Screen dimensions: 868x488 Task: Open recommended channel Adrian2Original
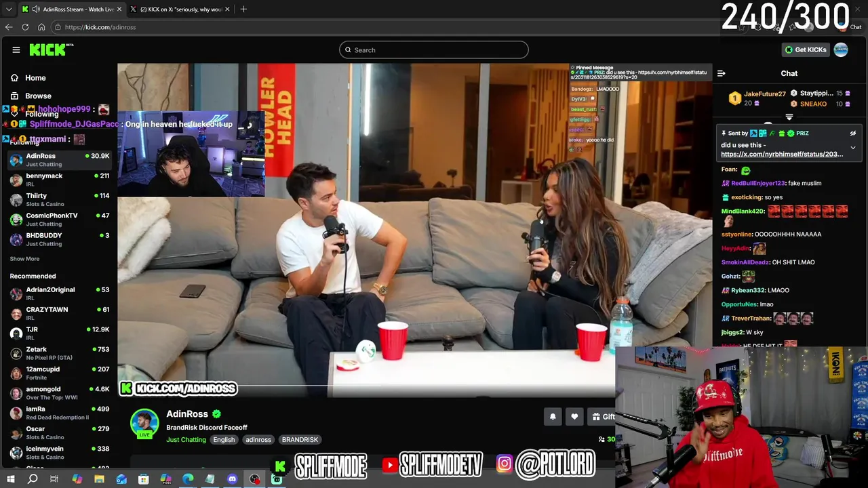click(59, 293)
